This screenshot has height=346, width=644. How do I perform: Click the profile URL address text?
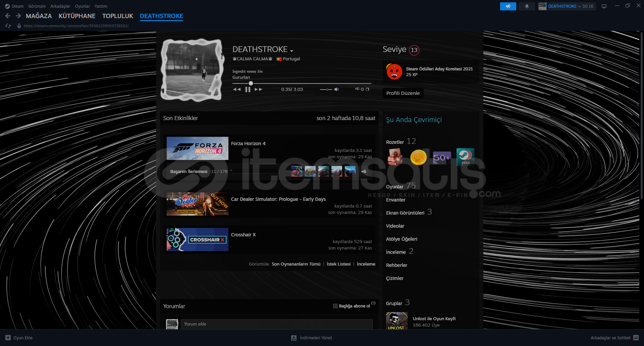76,26
